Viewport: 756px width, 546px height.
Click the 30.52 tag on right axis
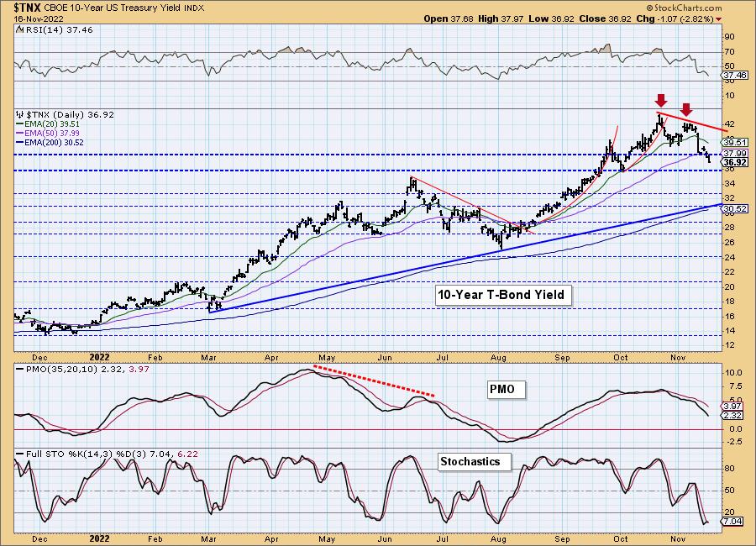pyautogui.click(x=735, y=209)
